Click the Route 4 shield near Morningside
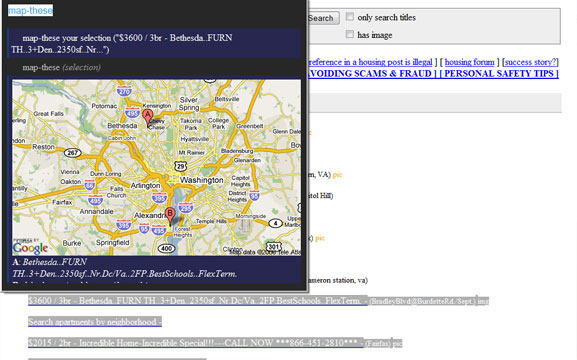Screen dimensions: 577x360 [x=275, y=223]
